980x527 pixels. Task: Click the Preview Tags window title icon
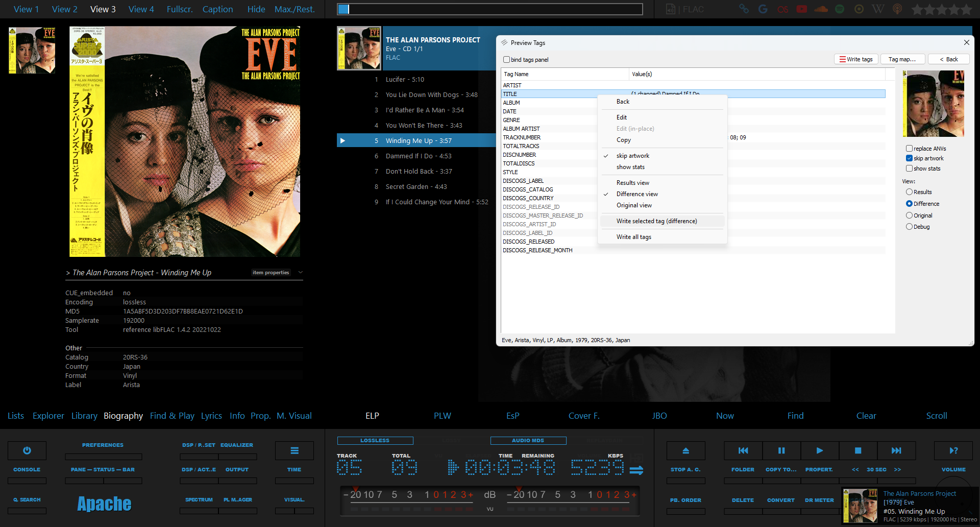pyautogui.click(x=504, y=42)
